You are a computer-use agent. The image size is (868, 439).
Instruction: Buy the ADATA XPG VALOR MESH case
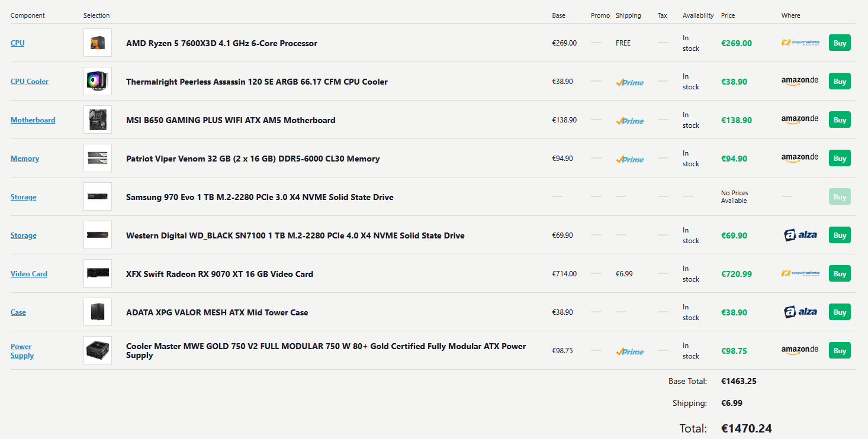[x=840, y=312]
